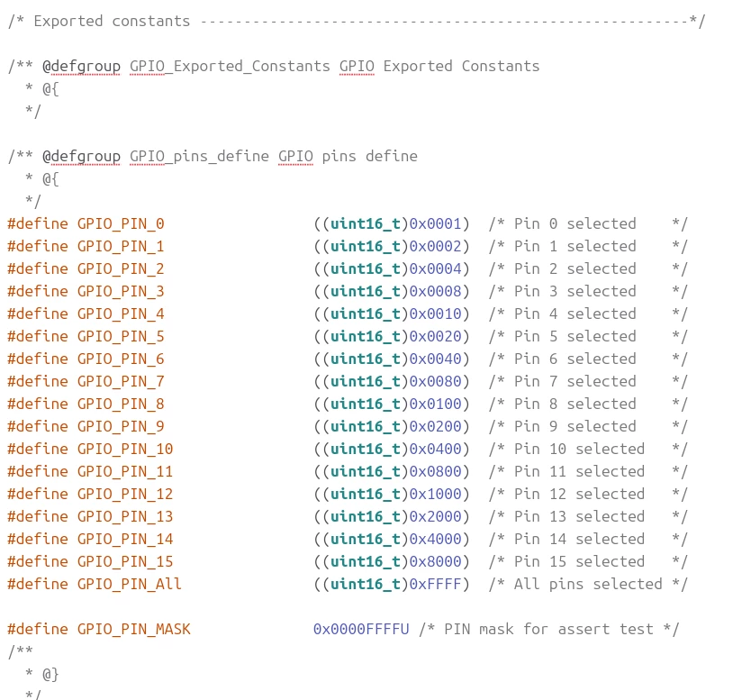The image size is (751, 700).
Task: Place cursor on value 0x0020
Action: (435, 336)
